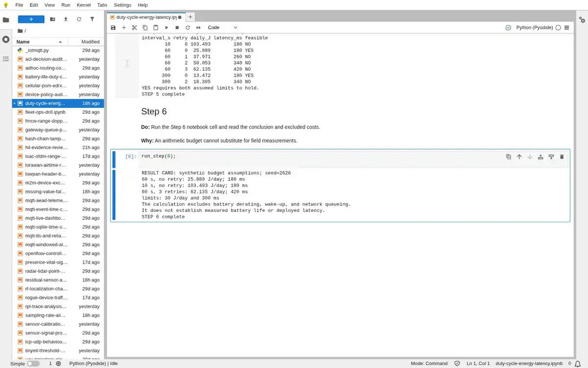Cut the selected cell with scissors icon
The height and width of the screenshot is (368, 588).
[134, 27]
